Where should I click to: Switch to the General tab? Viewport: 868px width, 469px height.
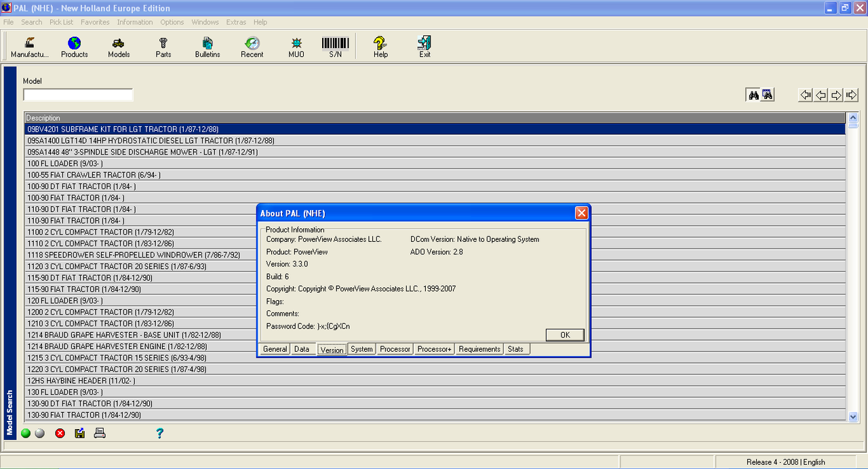click(x=275, y=349)
